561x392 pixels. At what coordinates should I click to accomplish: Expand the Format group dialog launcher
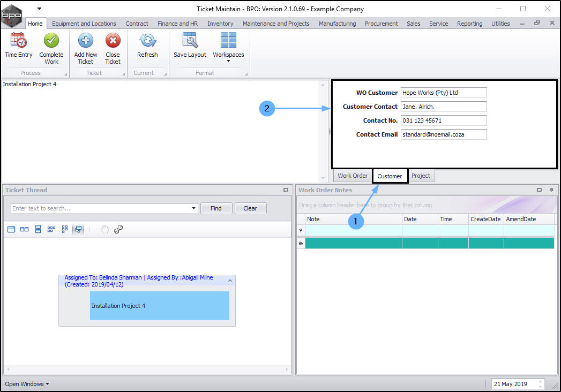point(246,74)
